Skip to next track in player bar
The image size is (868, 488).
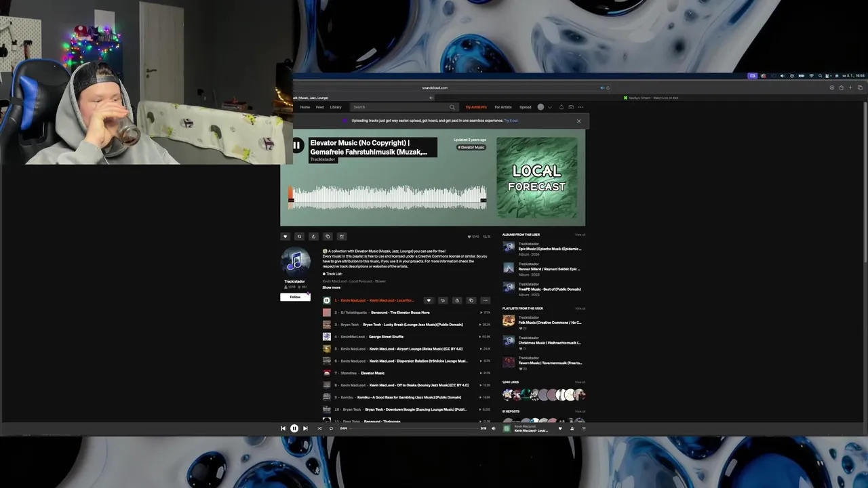tap(305, 428)
